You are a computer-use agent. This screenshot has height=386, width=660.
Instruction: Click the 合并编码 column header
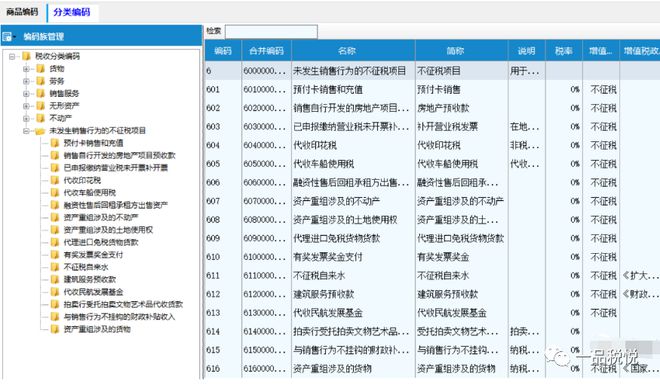click(266, 51)
